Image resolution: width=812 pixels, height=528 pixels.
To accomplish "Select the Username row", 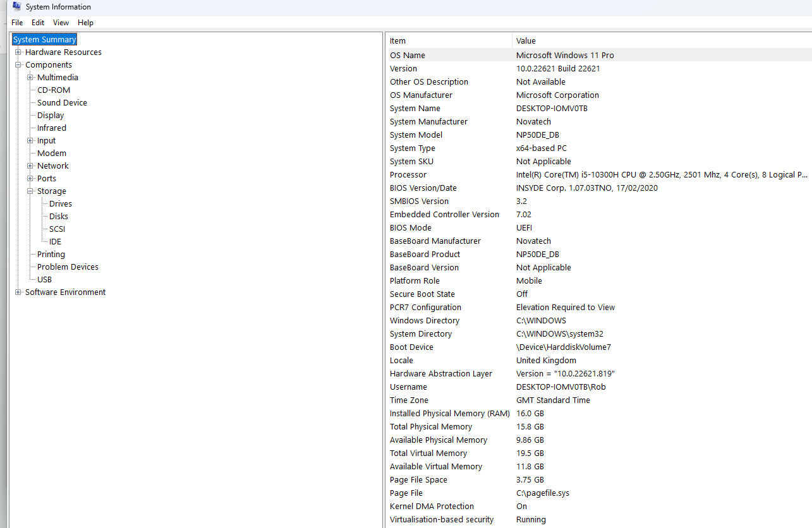I will 598,387.
